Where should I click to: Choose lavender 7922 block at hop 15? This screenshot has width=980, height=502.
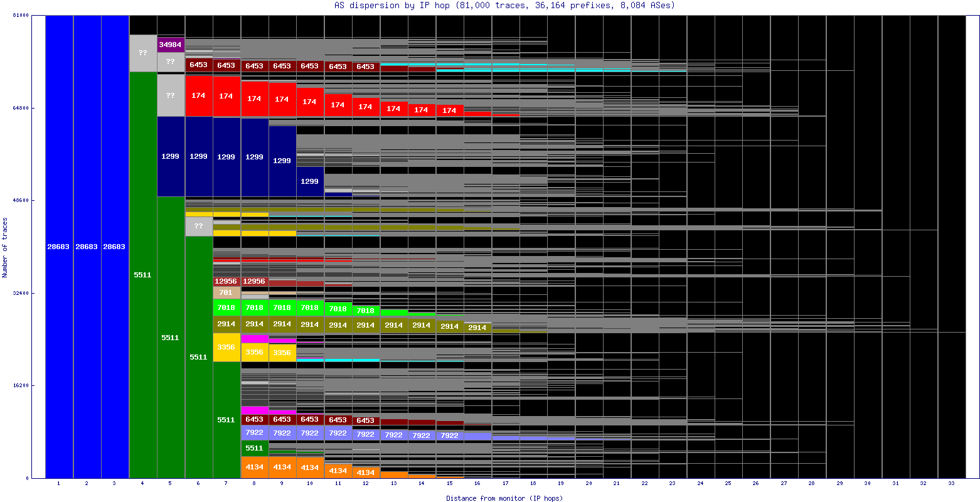point(450,435)
